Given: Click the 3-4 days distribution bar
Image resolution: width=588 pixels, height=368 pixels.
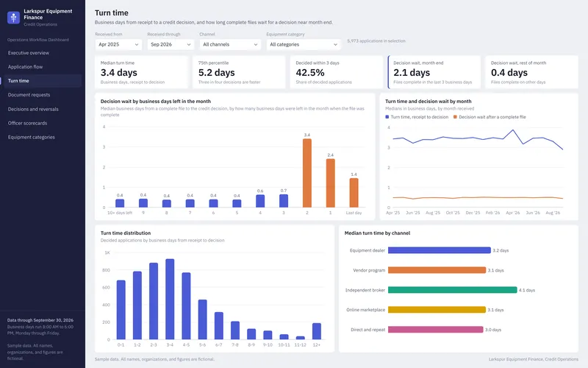Looking at the screenshot, I should click(x=170, y=300).
